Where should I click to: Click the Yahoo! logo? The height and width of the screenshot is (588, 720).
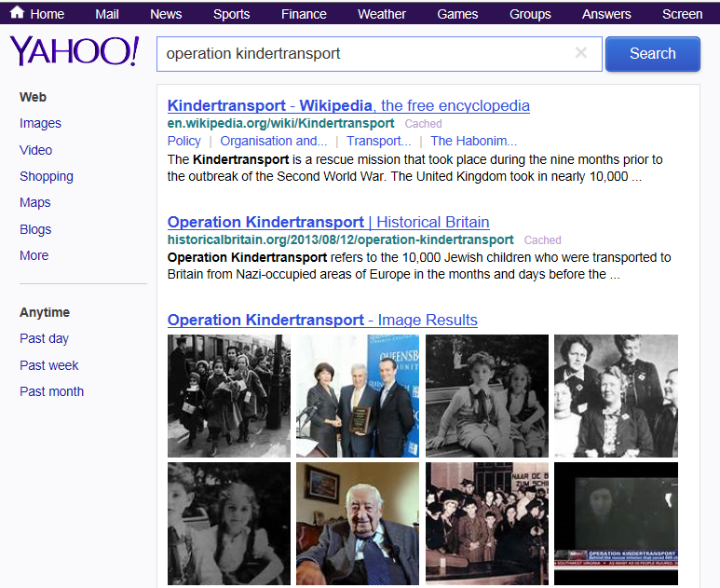pyautogui.click(x=74, y=52)
